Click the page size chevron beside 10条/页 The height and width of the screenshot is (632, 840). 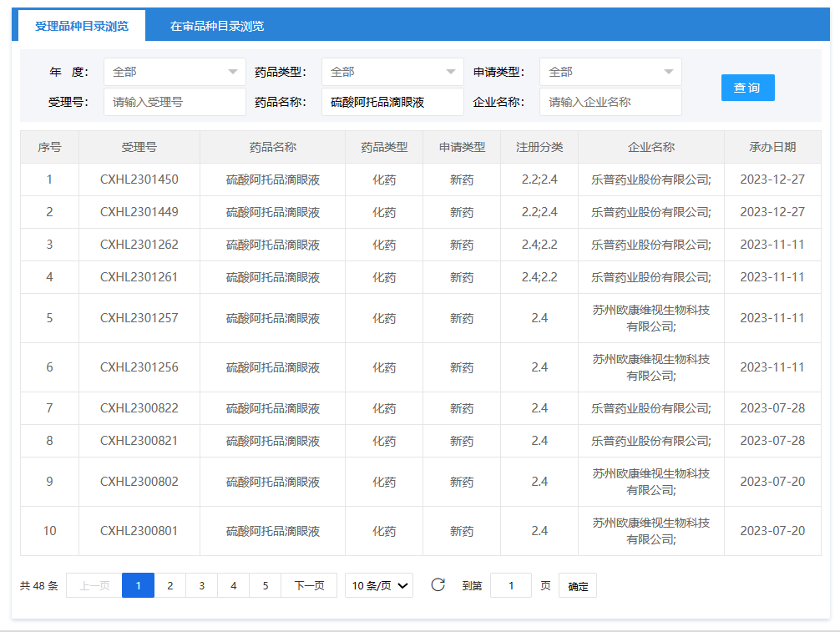click(401, 585)
